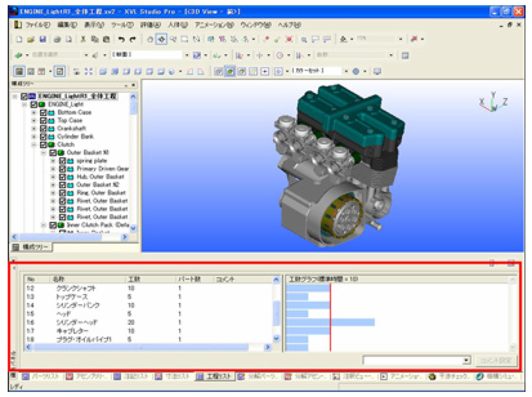This screenshot has height=397, width=532.
Task: Click the XYZ axis indicator in 3D view
Action: [x=493, y=102]
